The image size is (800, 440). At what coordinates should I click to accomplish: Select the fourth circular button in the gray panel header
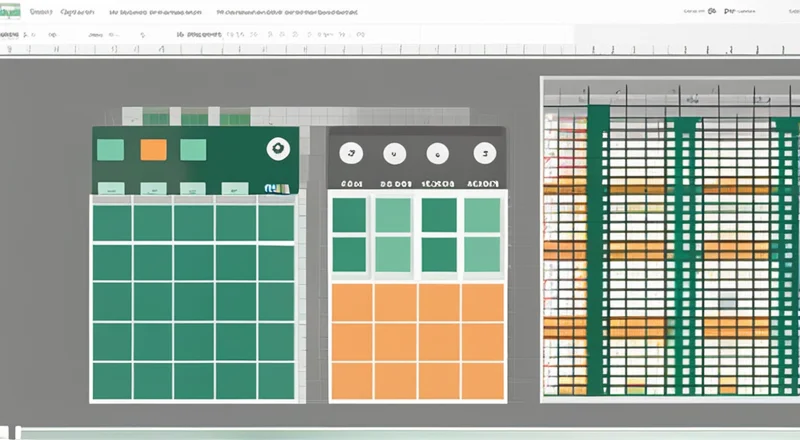484,153
